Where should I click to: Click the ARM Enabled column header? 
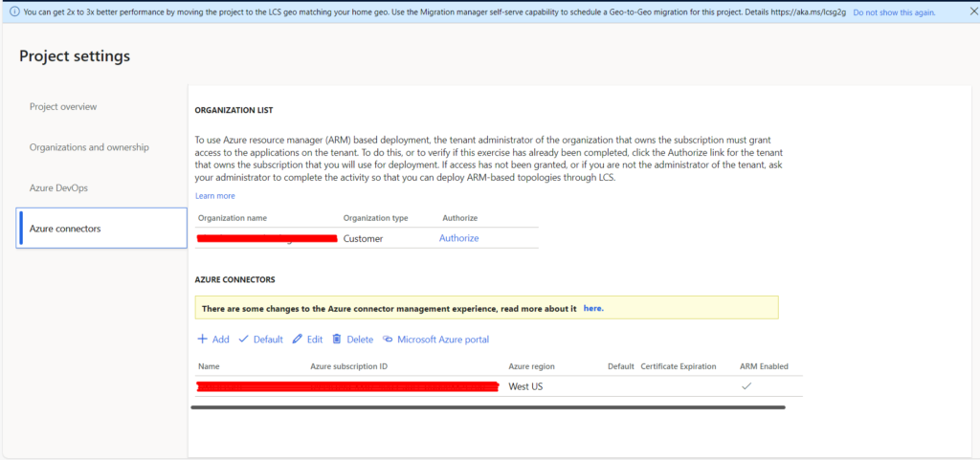(x=764, y=366)
